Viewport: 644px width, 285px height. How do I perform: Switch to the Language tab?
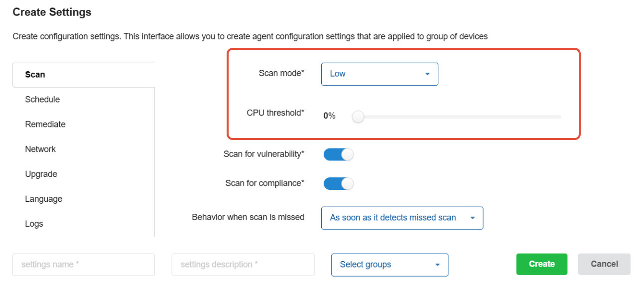[x=44, y=199]
